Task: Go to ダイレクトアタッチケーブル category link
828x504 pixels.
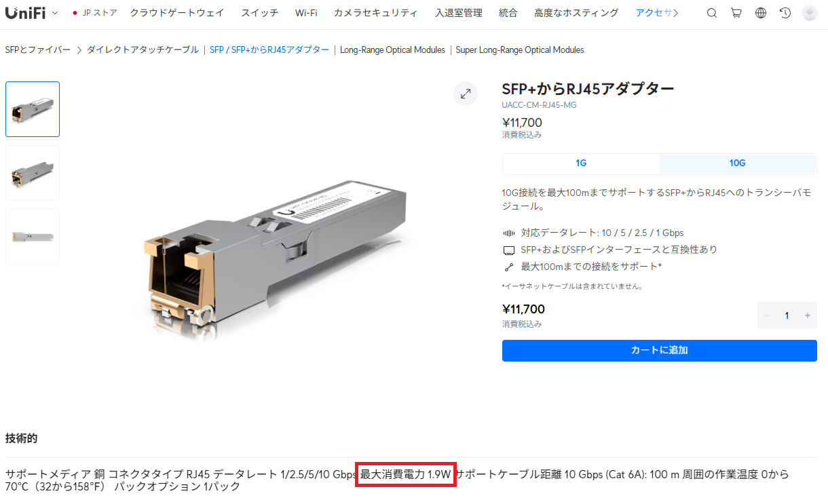Action: click(143, 50)
